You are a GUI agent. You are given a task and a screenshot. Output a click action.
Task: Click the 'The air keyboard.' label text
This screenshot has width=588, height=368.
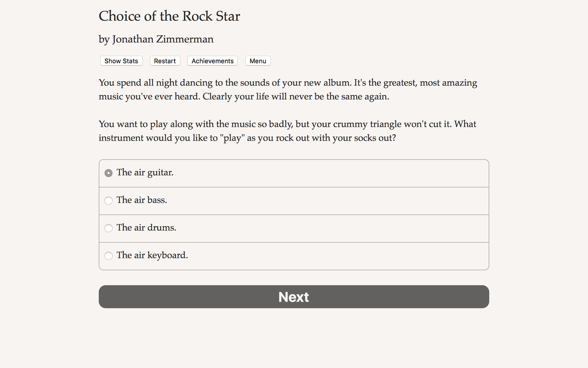[x=152, y=256]
